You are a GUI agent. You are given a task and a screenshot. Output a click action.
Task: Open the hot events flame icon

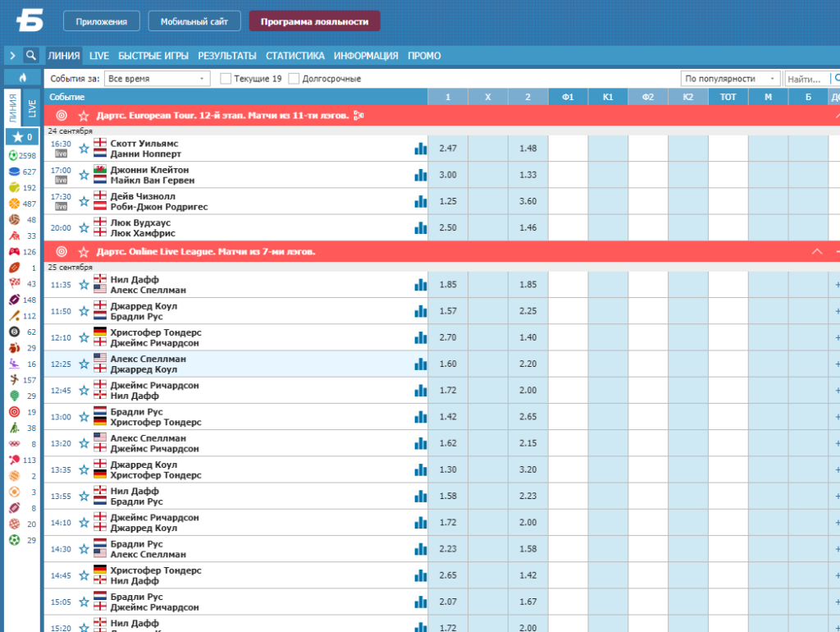point(22,78)
